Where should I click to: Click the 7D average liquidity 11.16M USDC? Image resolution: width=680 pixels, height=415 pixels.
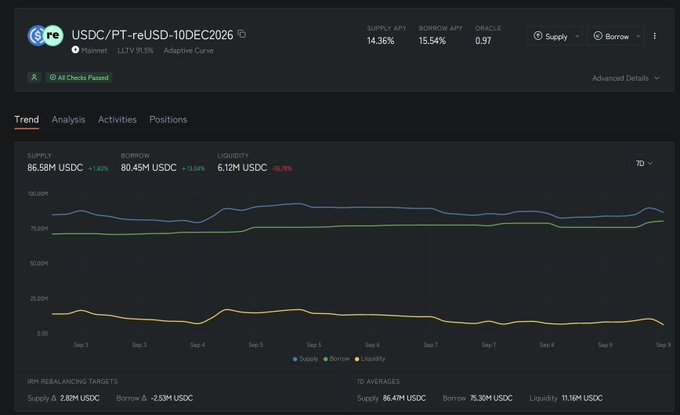click(582, 398)
